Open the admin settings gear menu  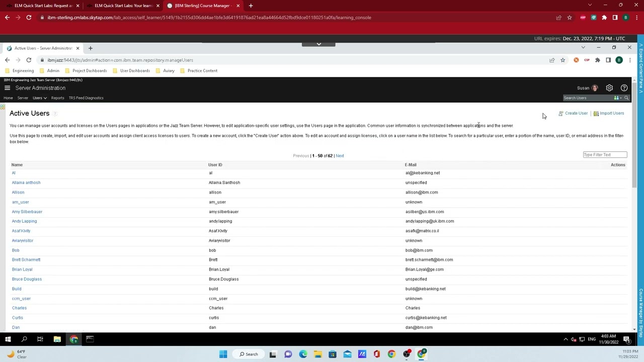[x=609, y=88]
